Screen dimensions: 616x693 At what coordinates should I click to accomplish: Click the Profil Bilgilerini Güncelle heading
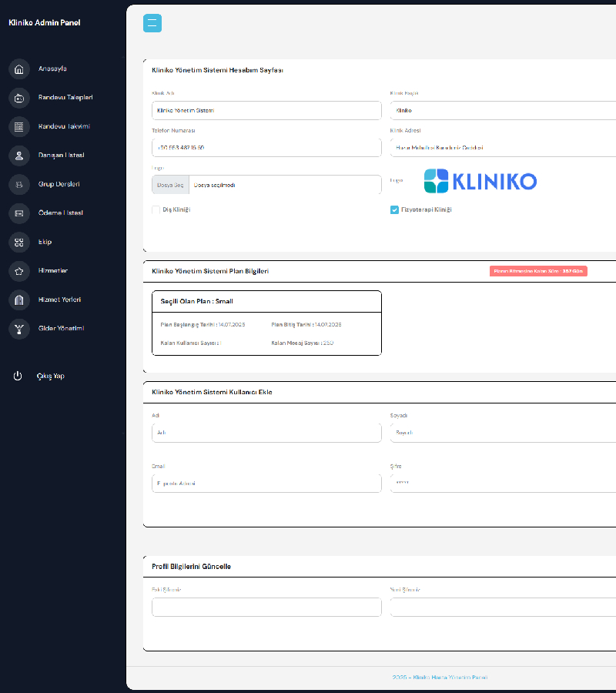pyautogui.click(x=191, y=567)
